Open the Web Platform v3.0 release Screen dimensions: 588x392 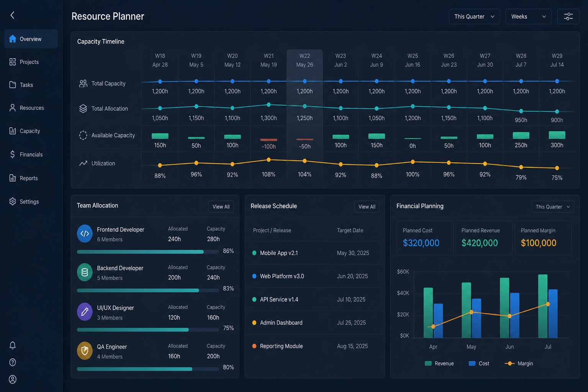(x=314, y=276)
